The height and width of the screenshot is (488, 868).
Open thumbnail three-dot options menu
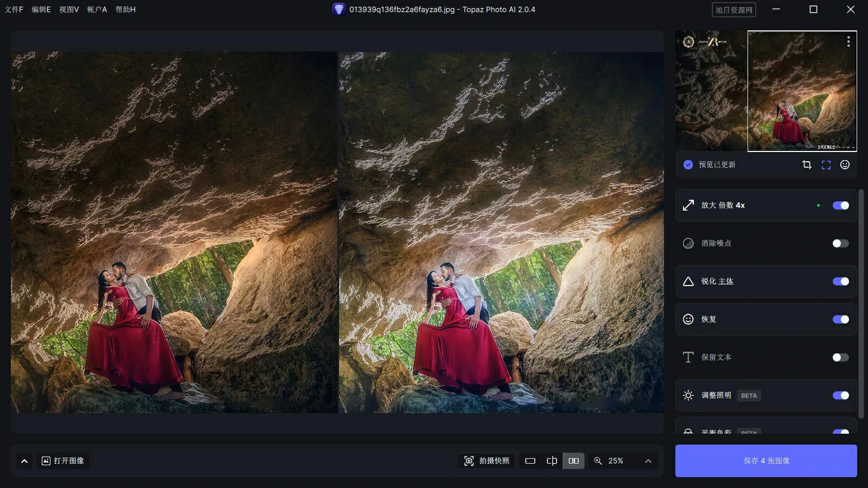848,42
